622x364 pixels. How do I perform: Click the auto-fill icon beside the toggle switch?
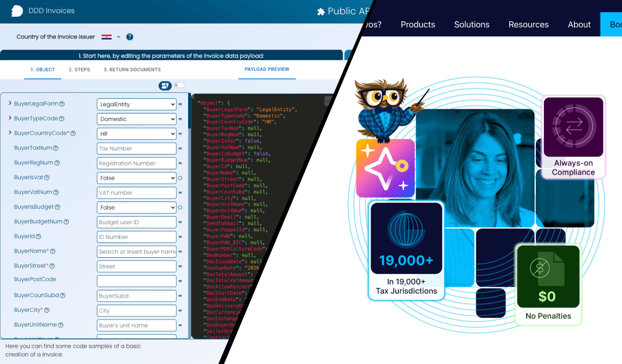pyautogui.click(x=165, y=86)
